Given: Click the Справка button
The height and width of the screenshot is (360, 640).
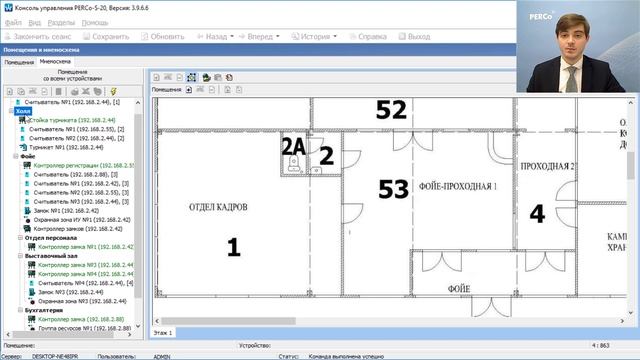Looking at the screenshot, I should (x=368, y=36).
